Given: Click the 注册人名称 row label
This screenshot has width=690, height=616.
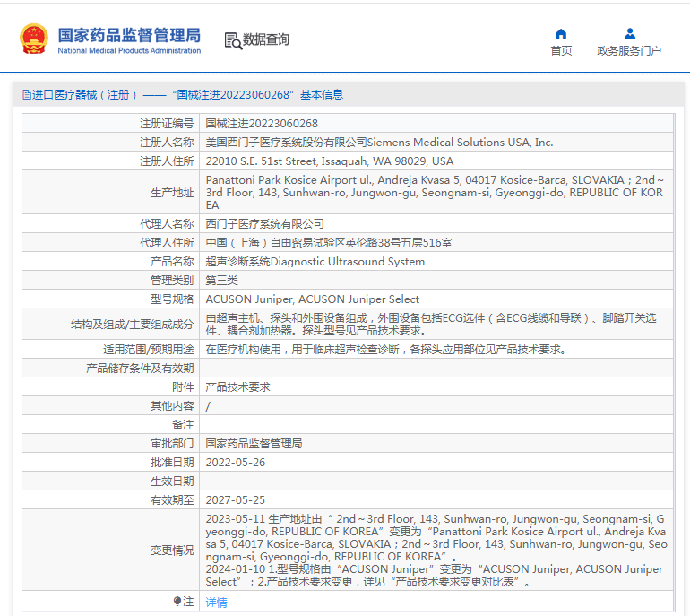Looking at the screenshot, I should coord(167,143).
